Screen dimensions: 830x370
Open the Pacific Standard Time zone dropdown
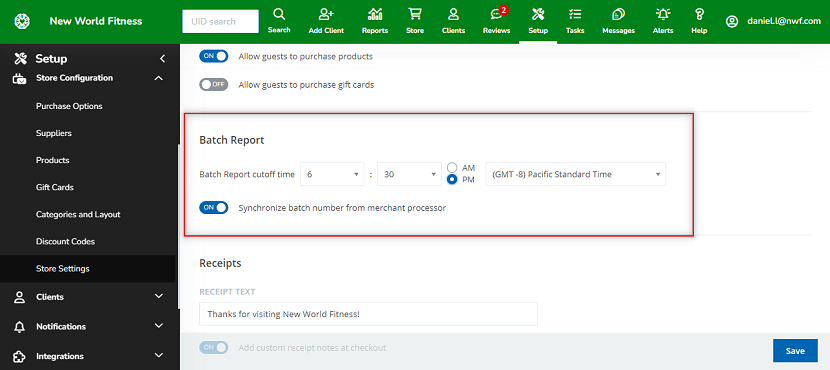[x=575, y=174]
